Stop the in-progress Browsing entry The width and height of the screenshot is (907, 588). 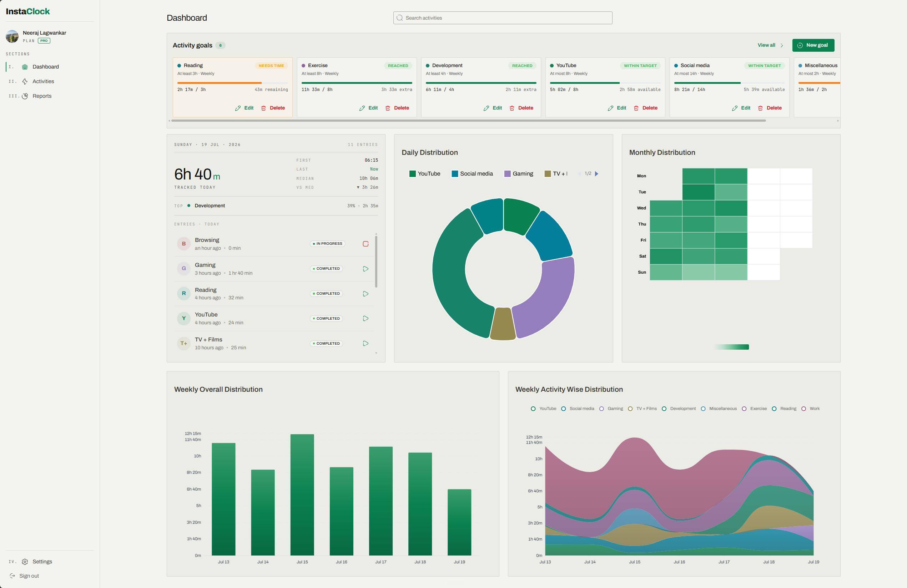tap(366, 244)
